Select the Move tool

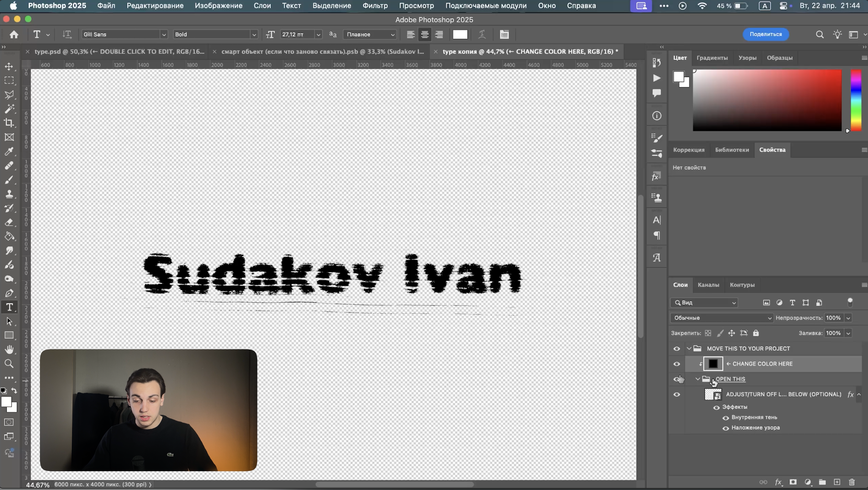click(9, 66)
